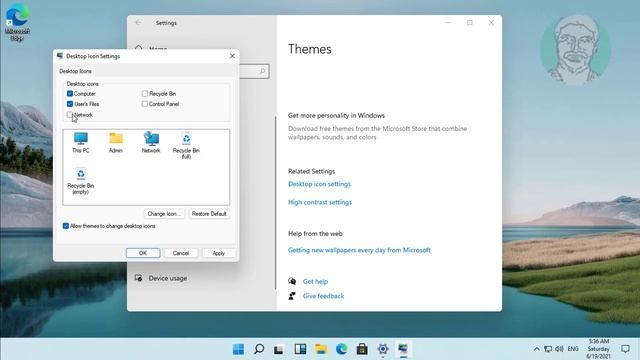Open Search from the taskbar

(259, 349)
